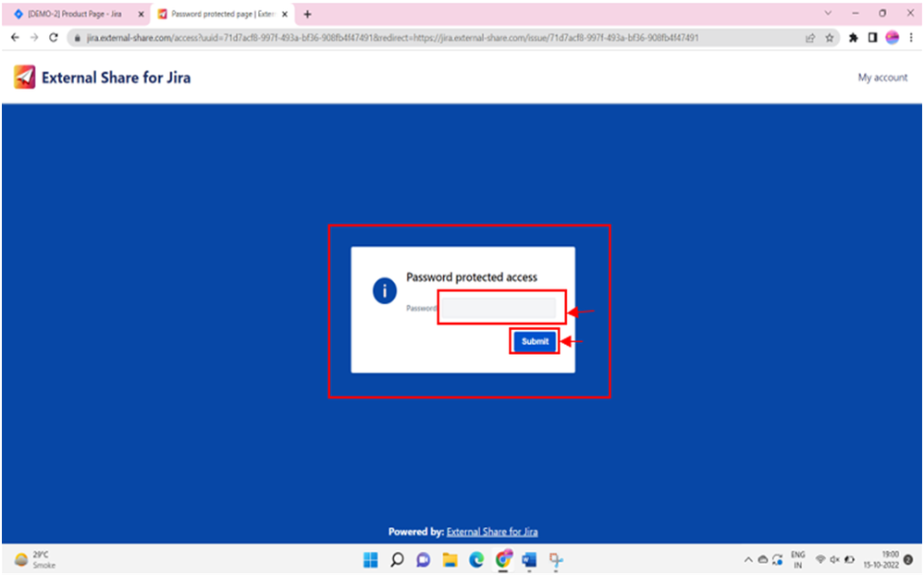Open weather widget showing 29°C Smoke
The image size is (924, 576).
click(35, 559)
